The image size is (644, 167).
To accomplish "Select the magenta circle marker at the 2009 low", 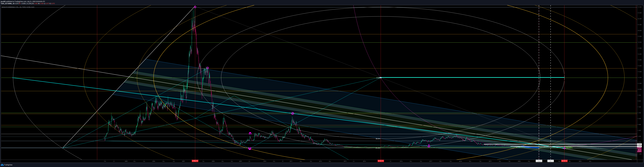I will pyautogui.click(x=250, y=149).
